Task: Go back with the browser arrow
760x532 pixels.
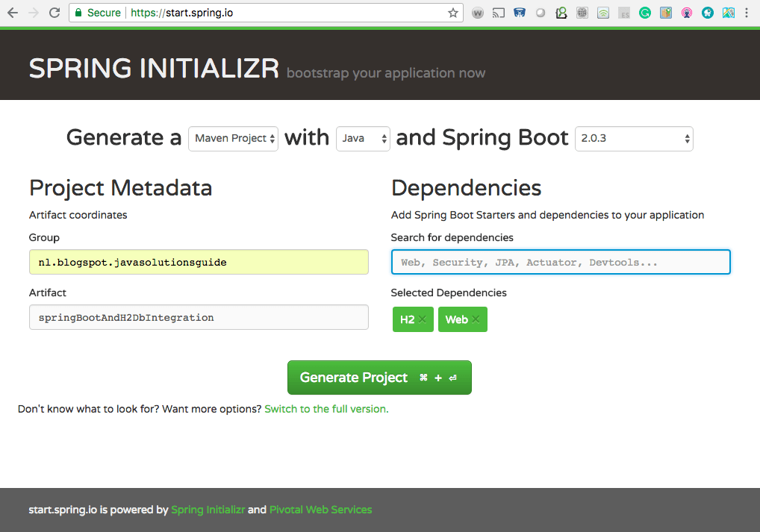Action: [x=13, y=13]
